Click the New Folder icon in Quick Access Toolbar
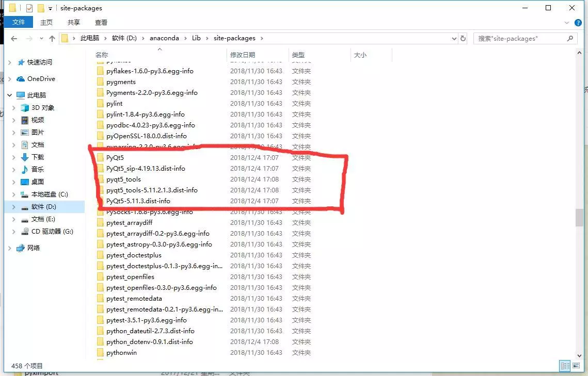 click(41, 8)
